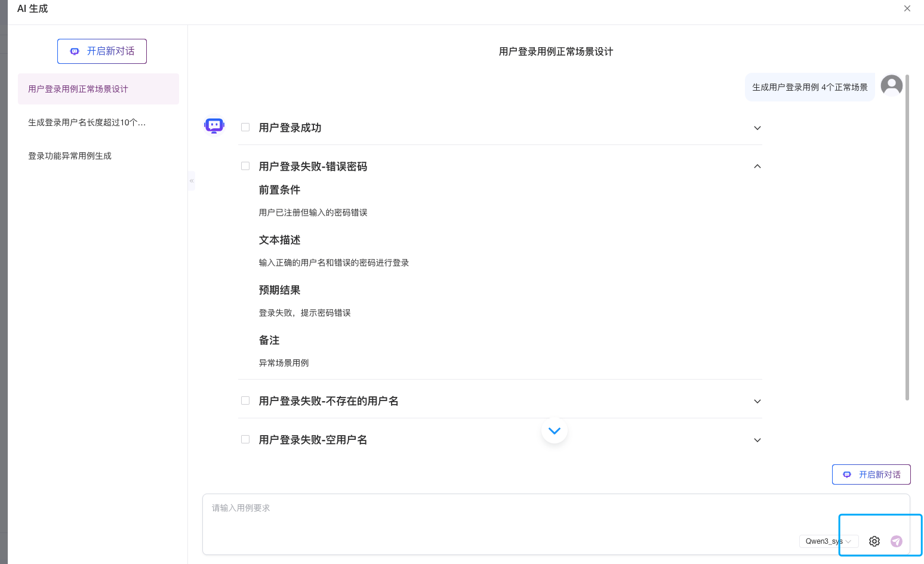The width and height of the screenshot is (924, 564).
Task: Check the 用户登录失败-错误密码 checkbox
Action: [245, 166]
